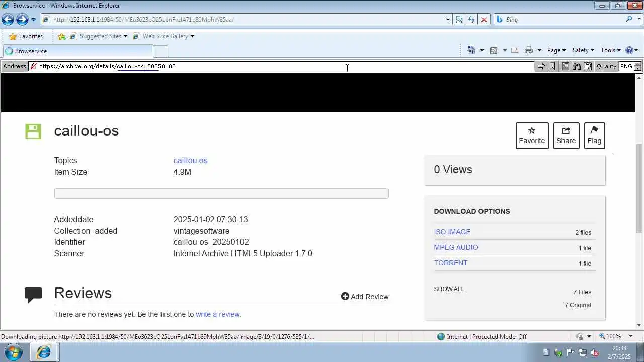Open Web Slice Gallery on the favorites bar
Image resolution: width=644 pixels, height=362 pixels.
click(x=163, y=36)
